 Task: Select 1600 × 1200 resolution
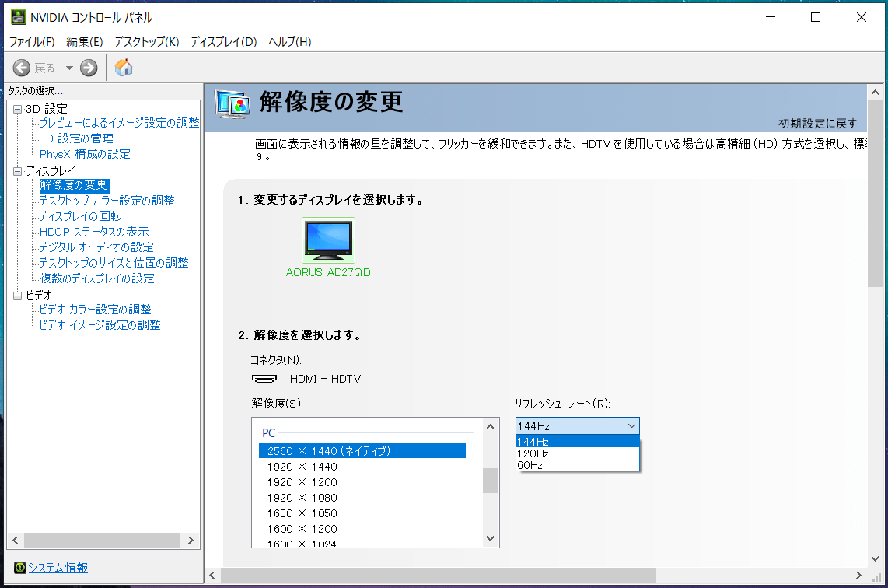362,529
